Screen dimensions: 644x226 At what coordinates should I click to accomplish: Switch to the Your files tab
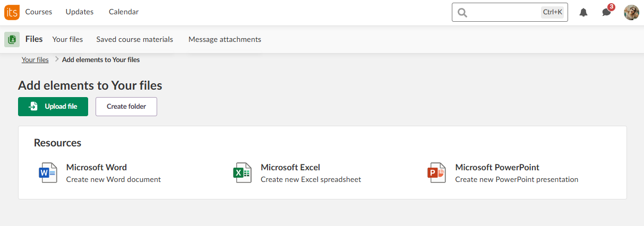[67, 39]
